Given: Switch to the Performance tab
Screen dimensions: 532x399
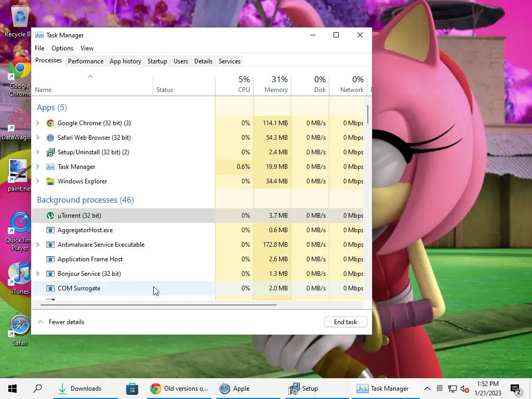Looking at the screenshot, I should (86, 61).
